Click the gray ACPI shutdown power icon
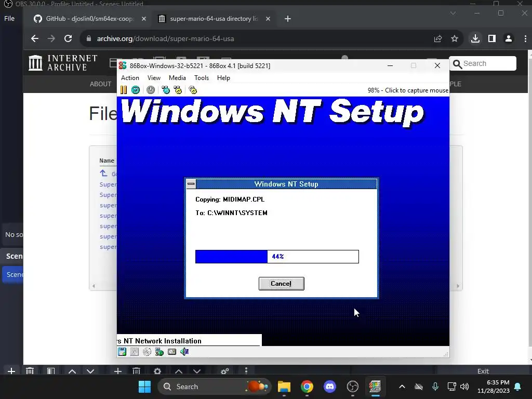This screenshot has height=399, width=532. tap(151, 90)
